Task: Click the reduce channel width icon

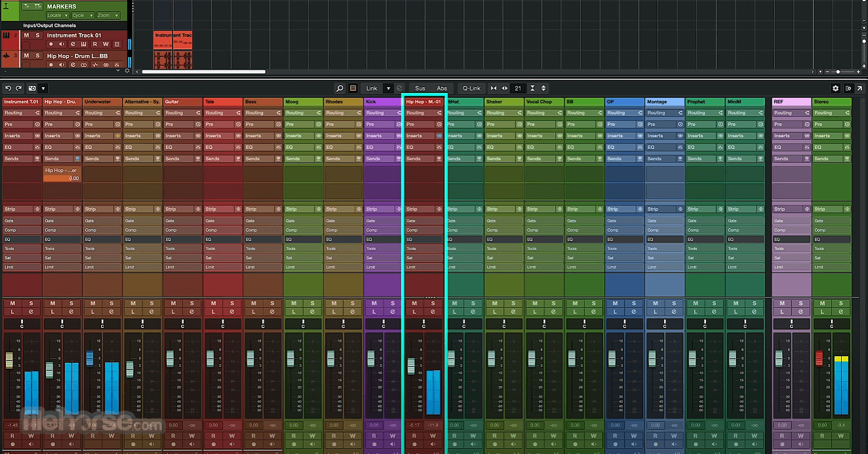Action: pos(493,88)
